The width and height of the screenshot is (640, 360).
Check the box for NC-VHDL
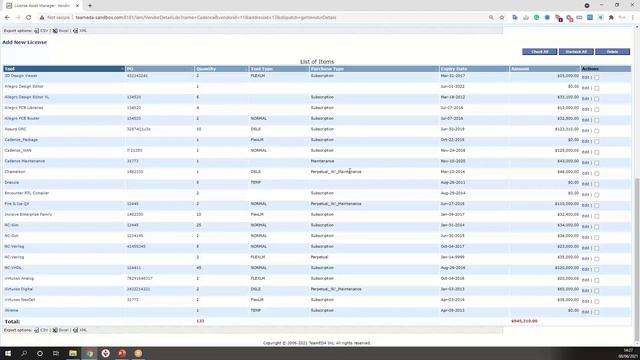(596, 269)
